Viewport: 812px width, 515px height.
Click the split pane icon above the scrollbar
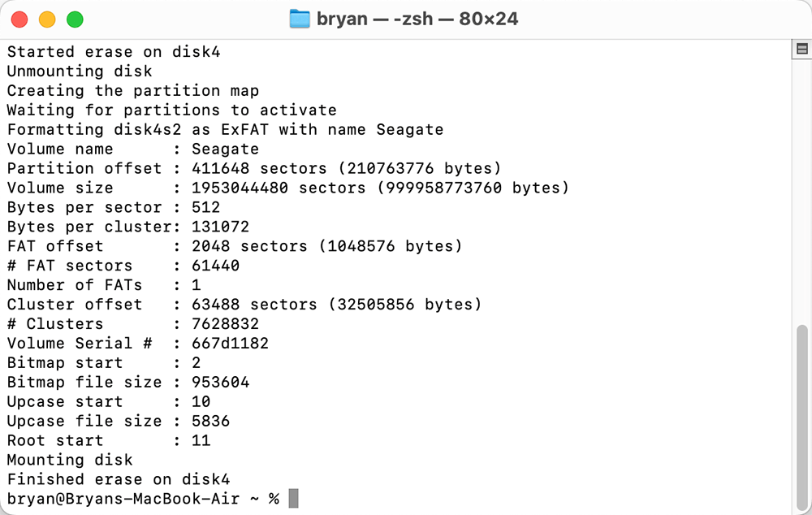click(801, 50)
